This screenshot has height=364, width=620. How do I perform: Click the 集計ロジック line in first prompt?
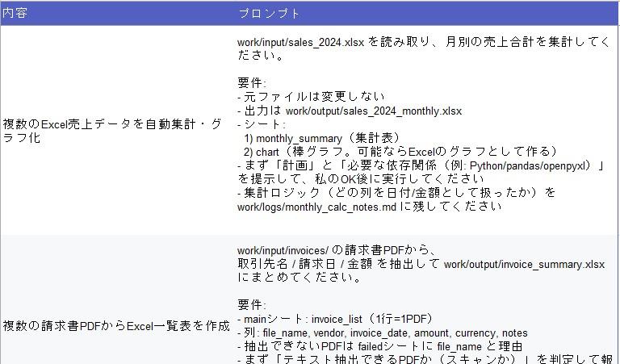click(396, 193)
